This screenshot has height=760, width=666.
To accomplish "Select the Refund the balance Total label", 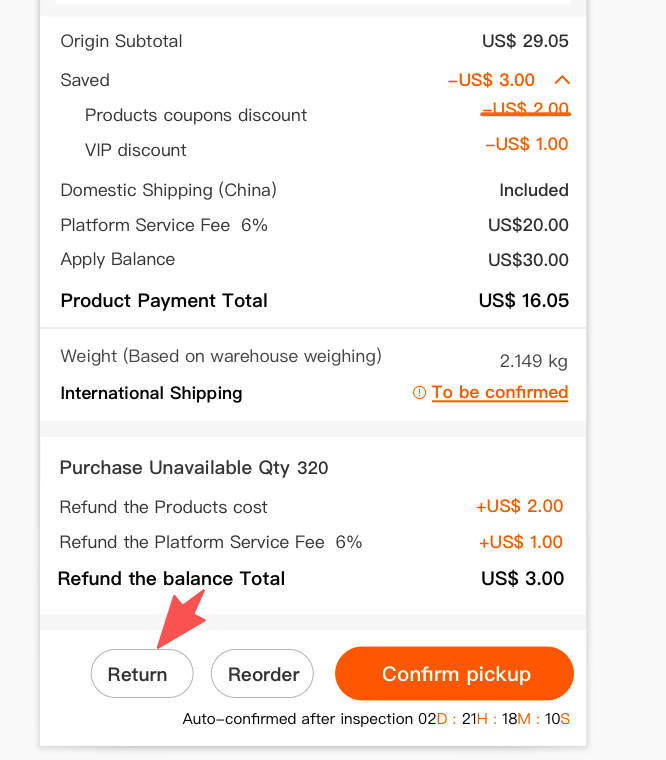I will pyautogui.click(x=171, y=578).
